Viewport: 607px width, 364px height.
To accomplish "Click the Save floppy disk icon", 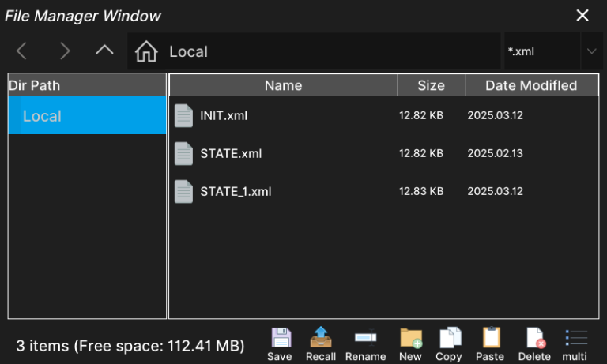I will click(x=280, y=340).
